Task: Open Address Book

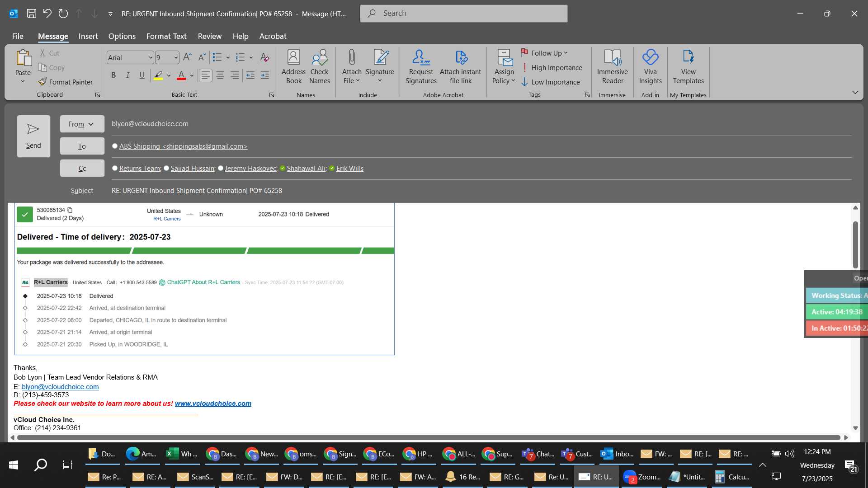Action: point(294,67)
